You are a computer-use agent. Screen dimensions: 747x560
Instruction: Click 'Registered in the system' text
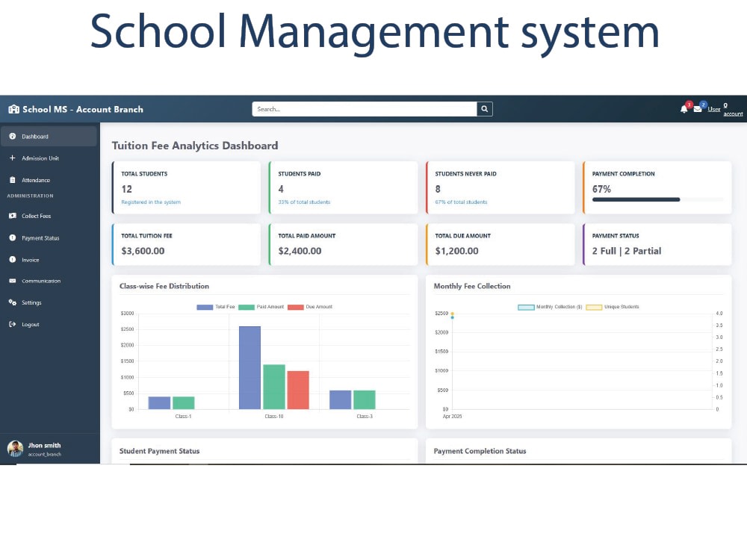[151, 202]
